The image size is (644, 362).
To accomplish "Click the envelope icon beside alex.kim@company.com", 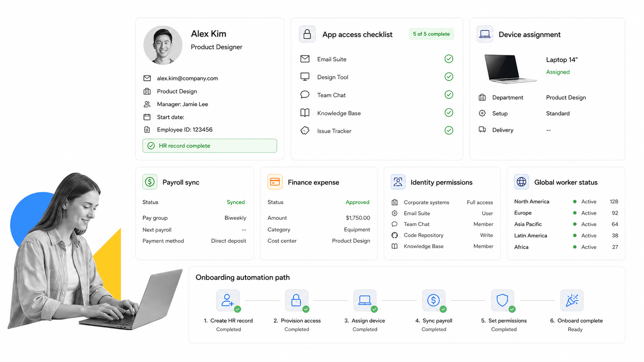I will click(x=147, y=78).
